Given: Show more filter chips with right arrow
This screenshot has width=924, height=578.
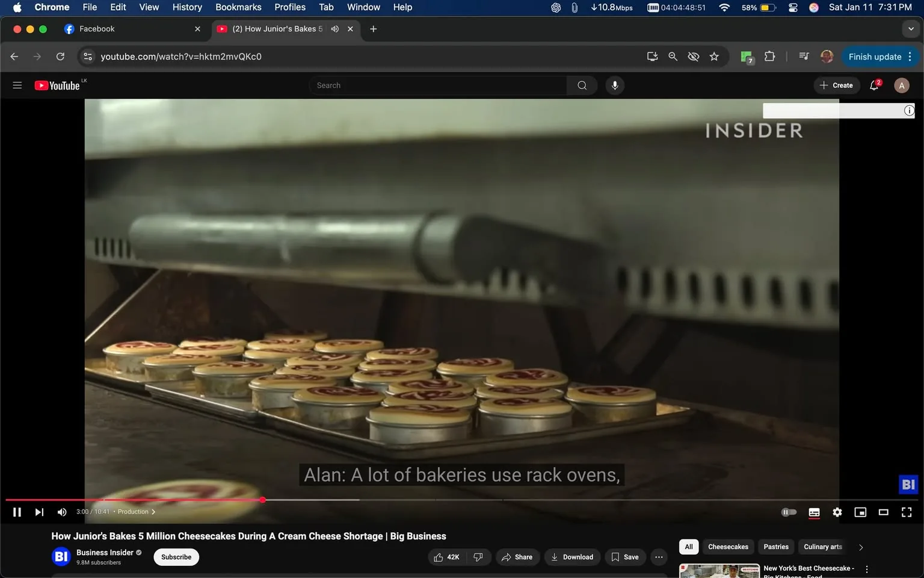Looking at the screenshot, I should (x=860, y=547).
